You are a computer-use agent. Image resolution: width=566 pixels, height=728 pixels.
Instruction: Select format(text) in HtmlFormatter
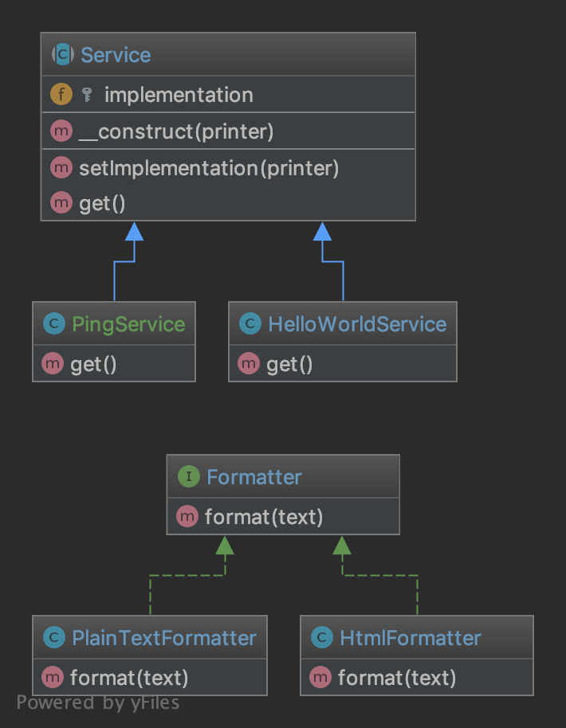pyautogui.click(x=397, y=678)
